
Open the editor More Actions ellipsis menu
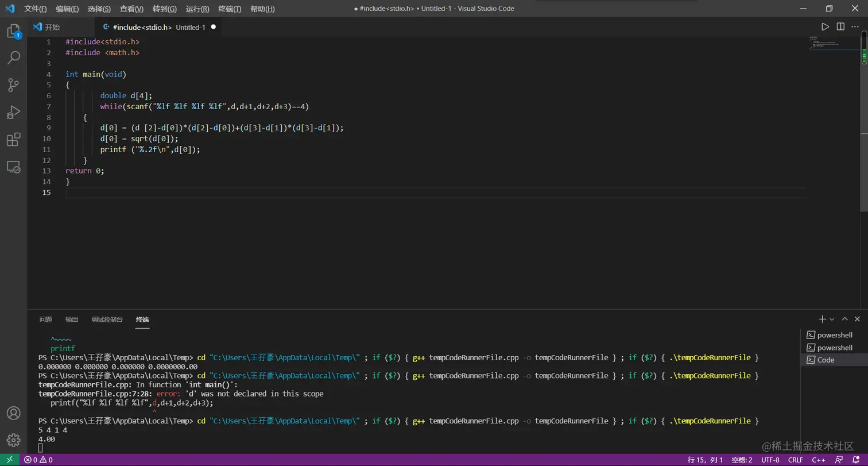856,27
